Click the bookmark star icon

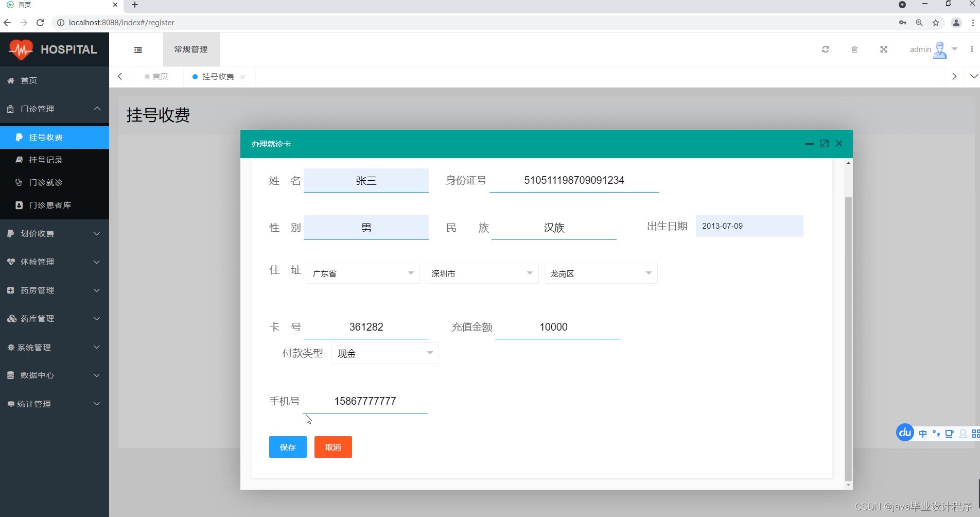[936, 23]
